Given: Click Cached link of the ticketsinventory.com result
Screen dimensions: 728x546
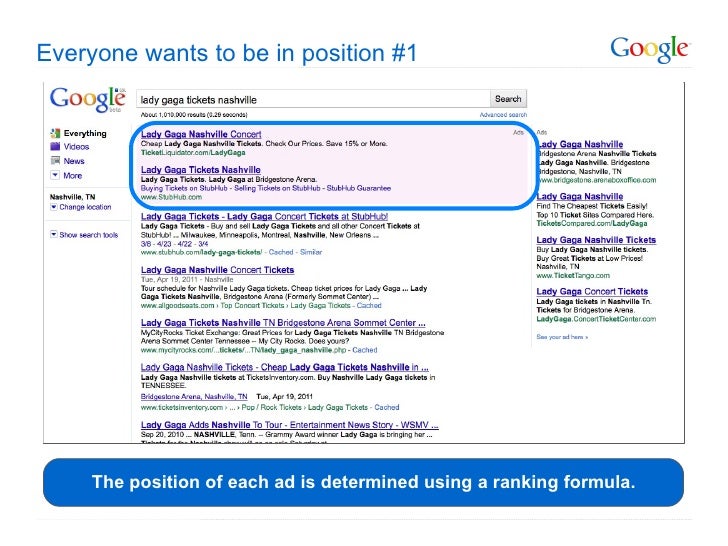Looking at the screenshot, I should pos(387,407).
